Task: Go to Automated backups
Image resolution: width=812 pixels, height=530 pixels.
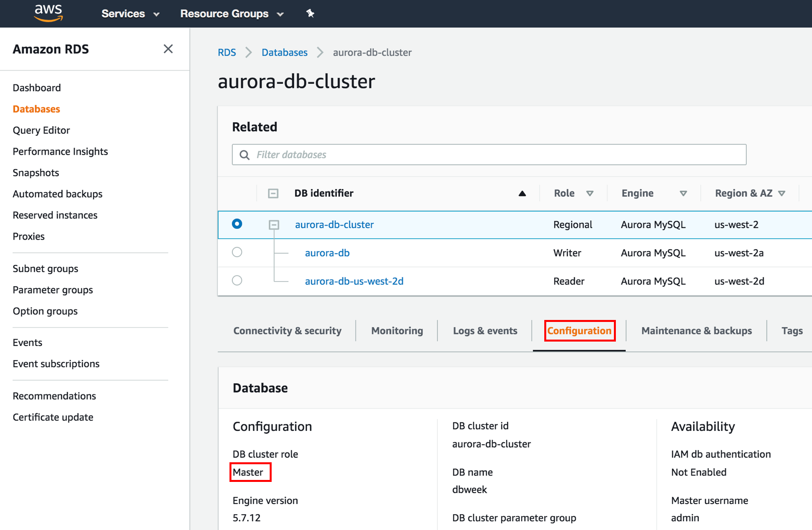Action: 57,194
